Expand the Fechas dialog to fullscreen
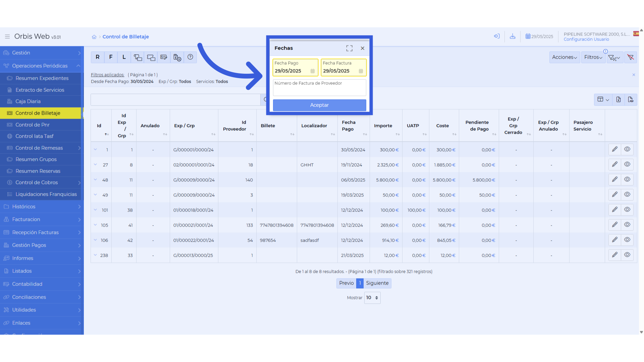Screen dimensions: 644x362 tap(349, 48)
